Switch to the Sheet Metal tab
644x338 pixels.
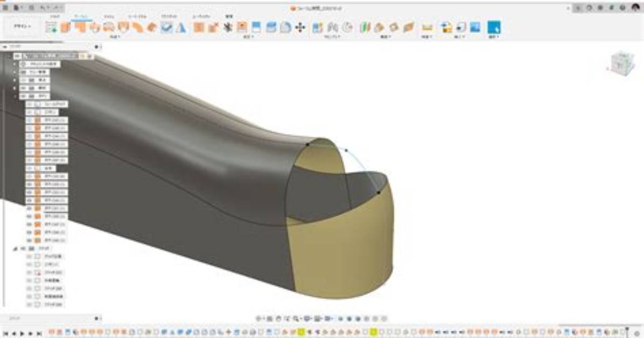click(x=138, y=17)
